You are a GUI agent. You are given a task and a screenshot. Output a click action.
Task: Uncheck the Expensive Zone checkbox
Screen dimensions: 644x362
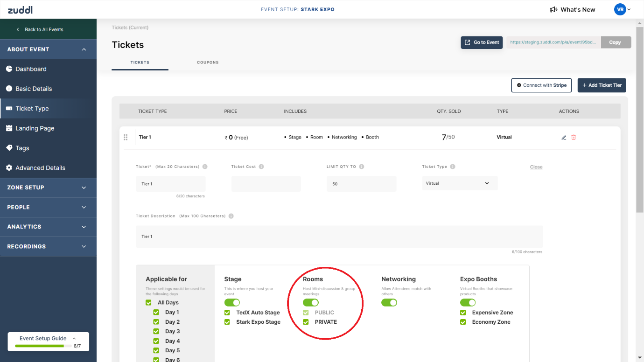click(x=463, y=313)
